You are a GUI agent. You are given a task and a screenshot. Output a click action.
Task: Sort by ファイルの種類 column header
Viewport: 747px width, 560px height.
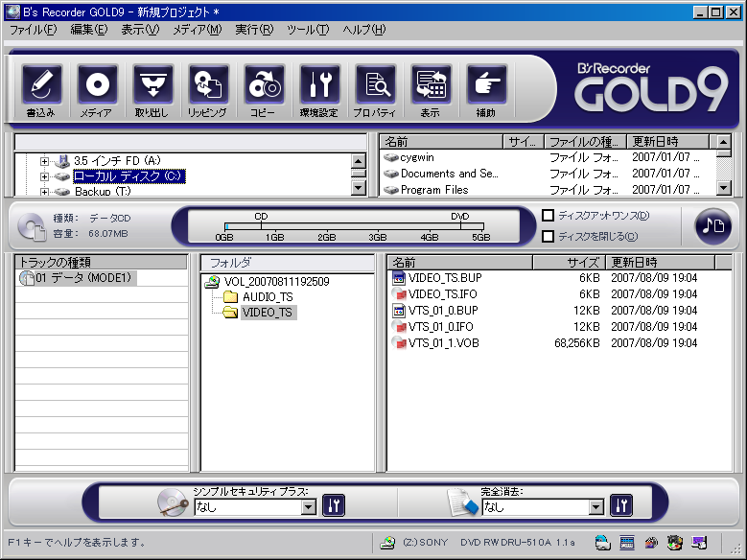tap(585, 142)
